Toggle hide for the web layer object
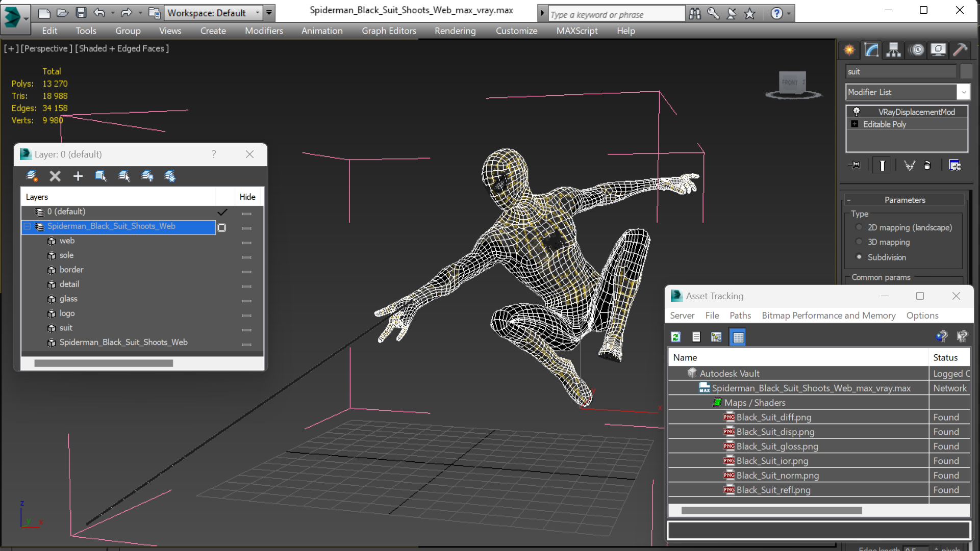The height and width of the screenshot is (551, 980). pyautogui.click(x=247, y=243)
